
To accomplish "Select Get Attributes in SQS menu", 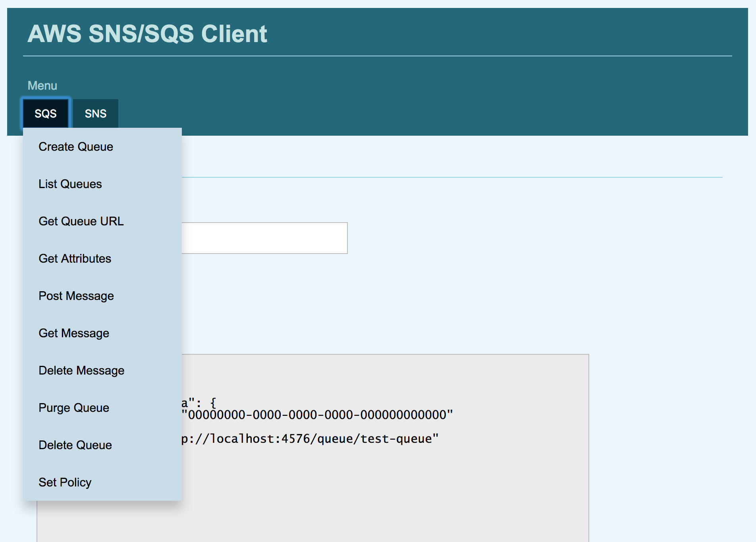I will [75, 259].
